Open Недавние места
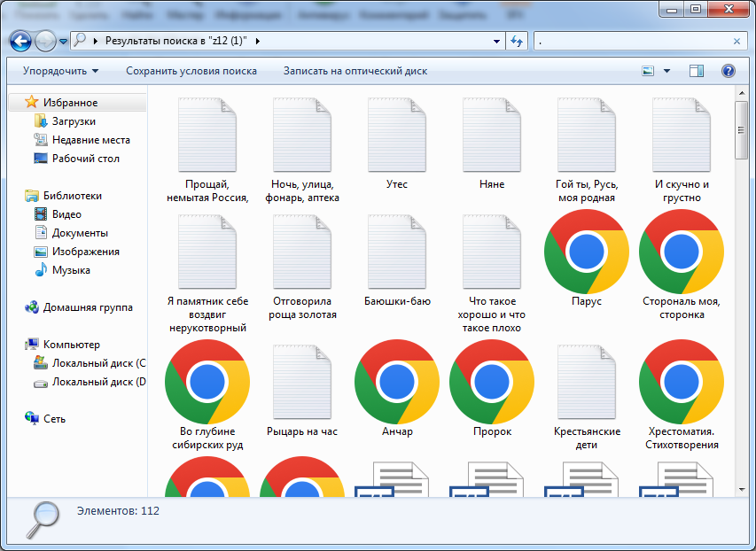 pyautogui.click(x=91, y=140)
